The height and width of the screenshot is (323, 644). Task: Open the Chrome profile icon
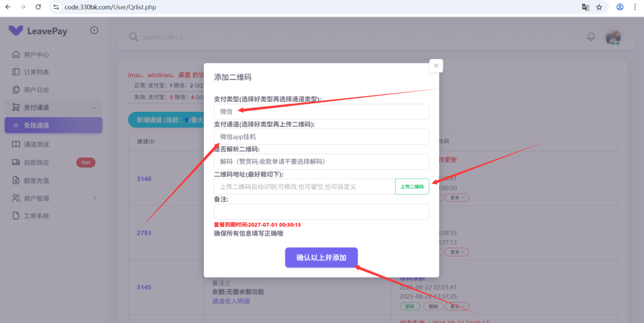click(x=619, y=7)
